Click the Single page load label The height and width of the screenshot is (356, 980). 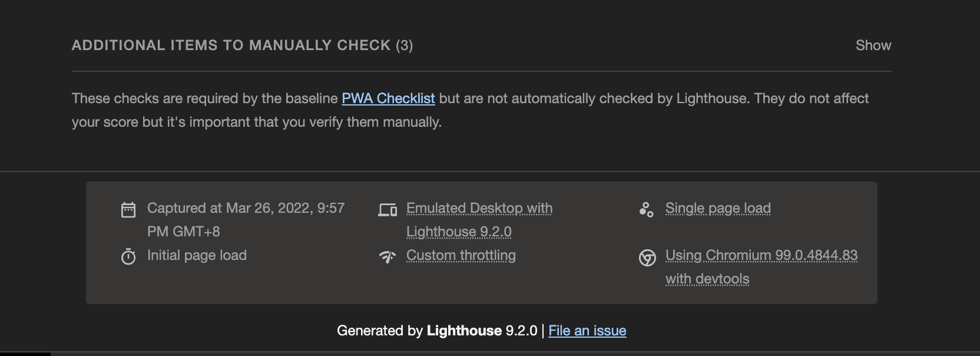point(718,208)
